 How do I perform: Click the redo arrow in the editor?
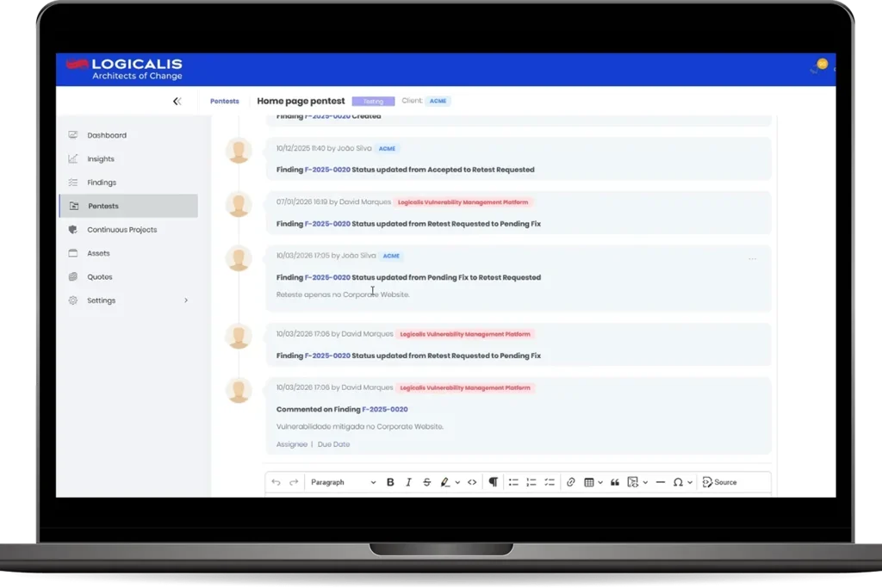tap(294, 482)
